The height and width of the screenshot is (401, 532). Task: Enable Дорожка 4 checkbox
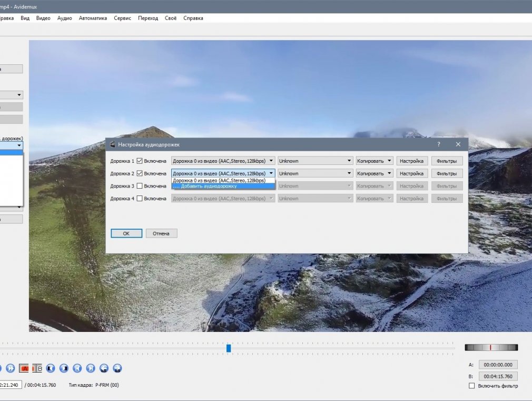tap(140, 199)
